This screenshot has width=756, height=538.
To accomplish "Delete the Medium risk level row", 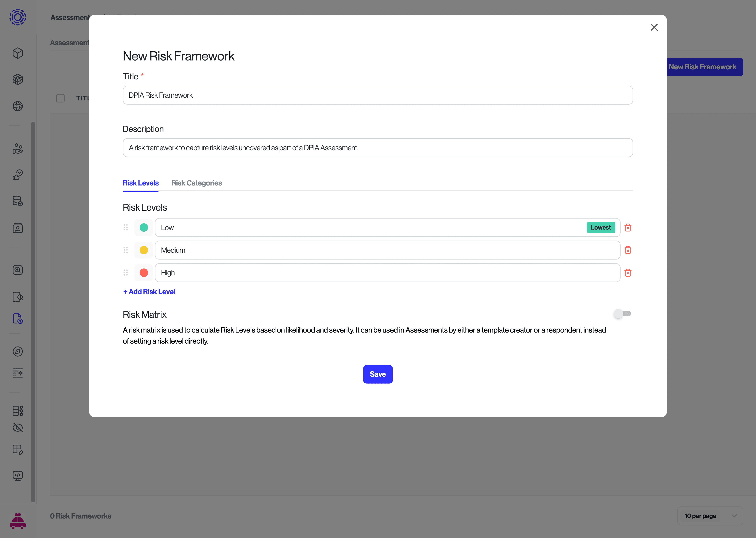I will (628, 250).
